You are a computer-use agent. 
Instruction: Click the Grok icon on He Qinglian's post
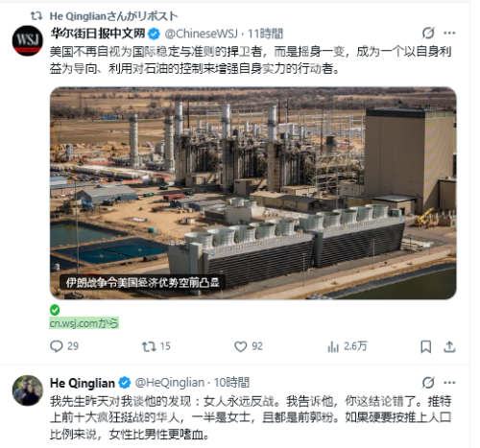tap(428, 383)
